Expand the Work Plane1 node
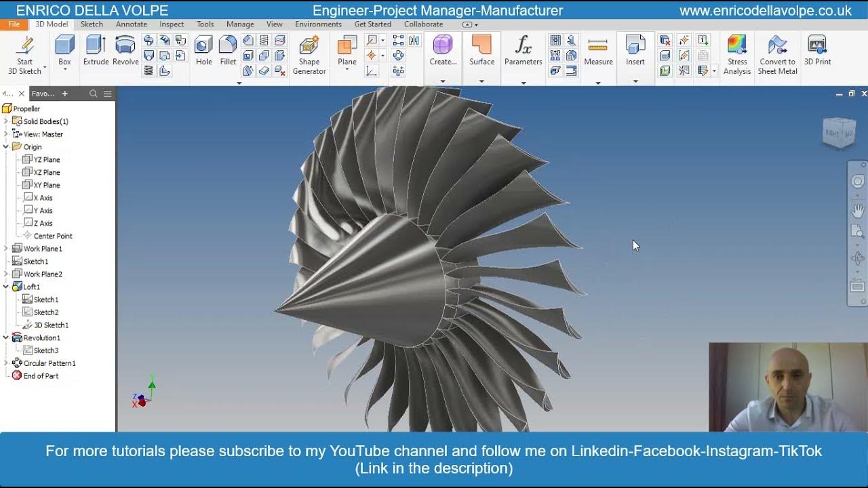Viewport: 868px width, 488px height. click(x=6, y=249)
